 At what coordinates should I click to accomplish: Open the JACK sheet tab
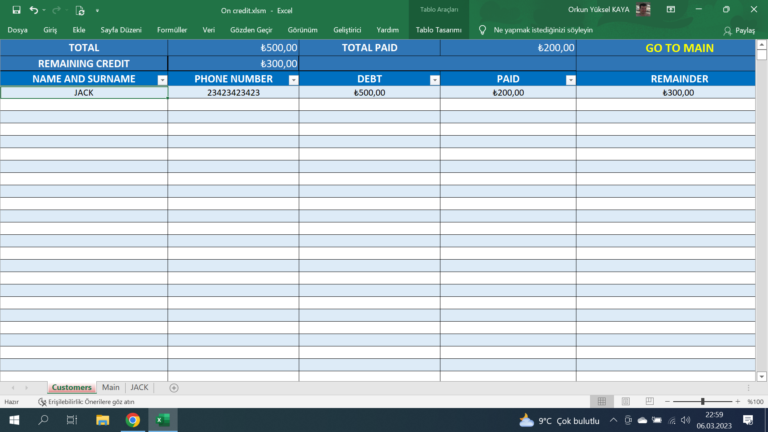point(139,387)
